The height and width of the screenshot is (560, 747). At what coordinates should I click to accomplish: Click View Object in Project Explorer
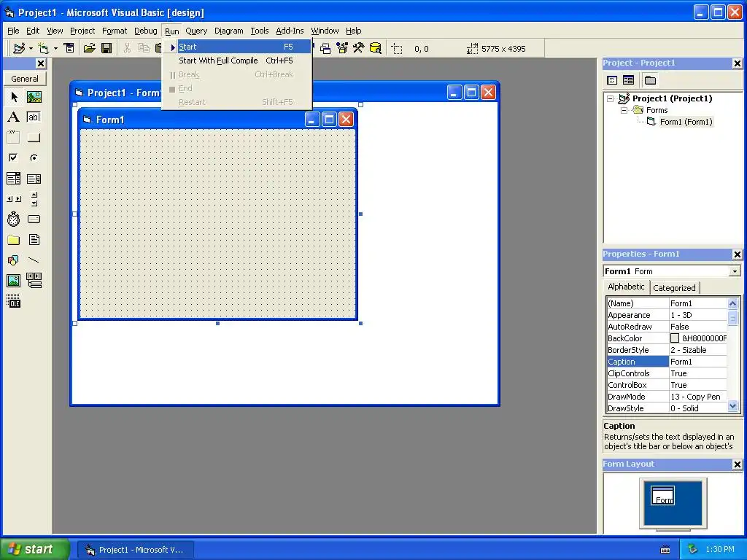(x=628, y=80)
